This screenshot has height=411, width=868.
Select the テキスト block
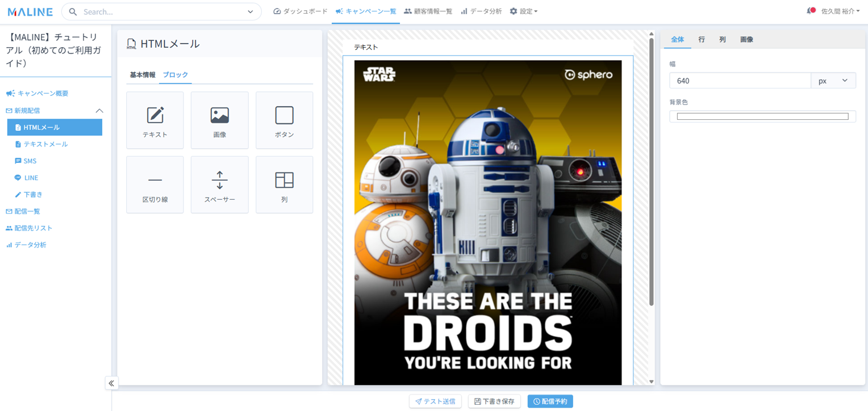pyautogui.click(x=155, y=120)
